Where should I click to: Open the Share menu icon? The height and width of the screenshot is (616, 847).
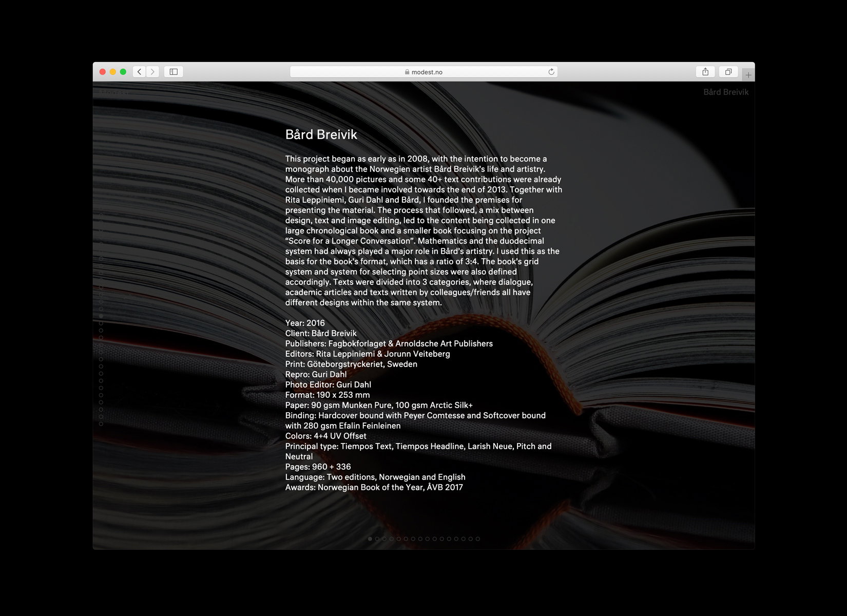705,72
